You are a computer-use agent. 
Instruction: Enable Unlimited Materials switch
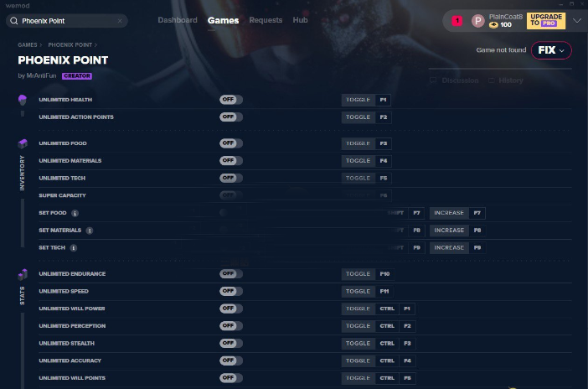coord(231,160)
